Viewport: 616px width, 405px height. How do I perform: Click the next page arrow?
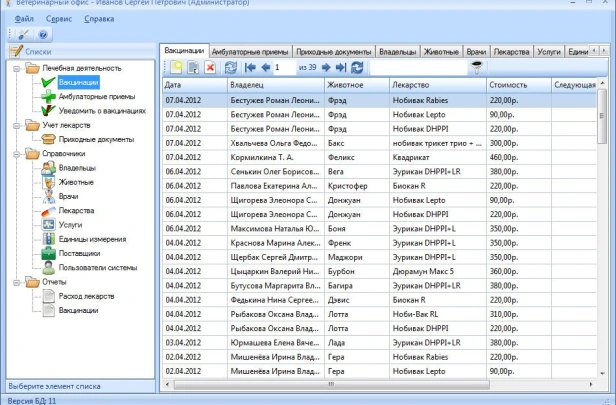327,67
